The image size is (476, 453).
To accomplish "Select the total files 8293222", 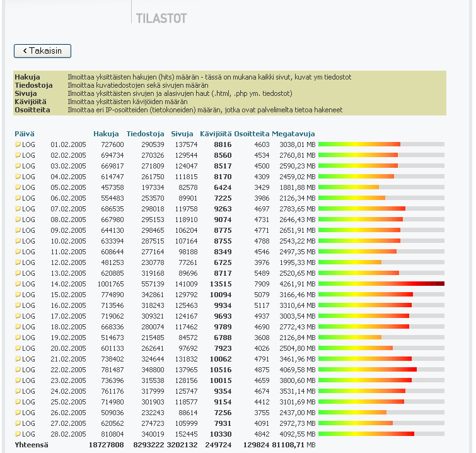I will (x=149, y=445).
